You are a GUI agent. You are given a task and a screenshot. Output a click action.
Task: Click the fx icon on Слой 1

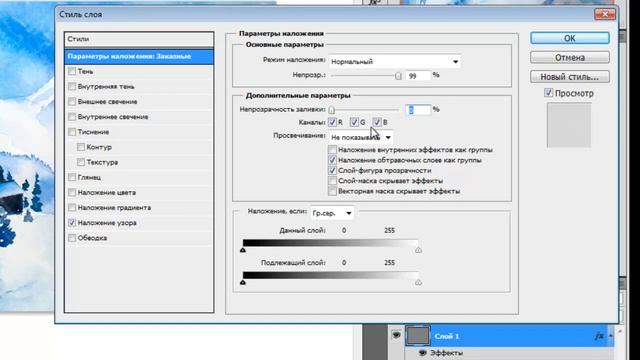click(x=599, y=336)
